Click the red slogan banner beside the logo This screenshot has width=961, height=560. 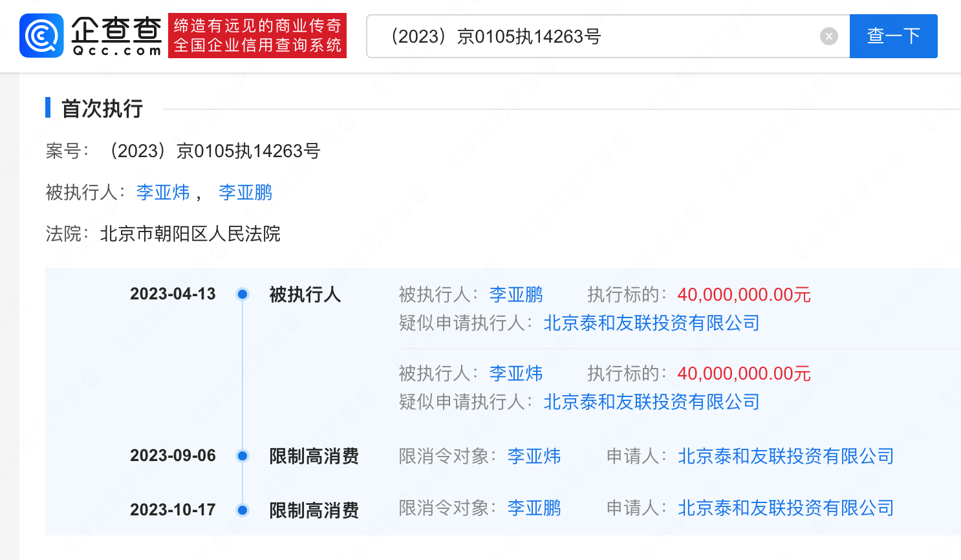coord(257,36)
